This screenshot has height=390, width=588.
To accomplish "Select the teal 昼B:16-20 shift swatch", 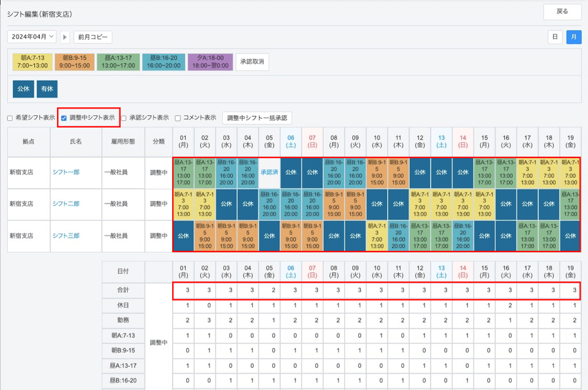I will point(162,62).
